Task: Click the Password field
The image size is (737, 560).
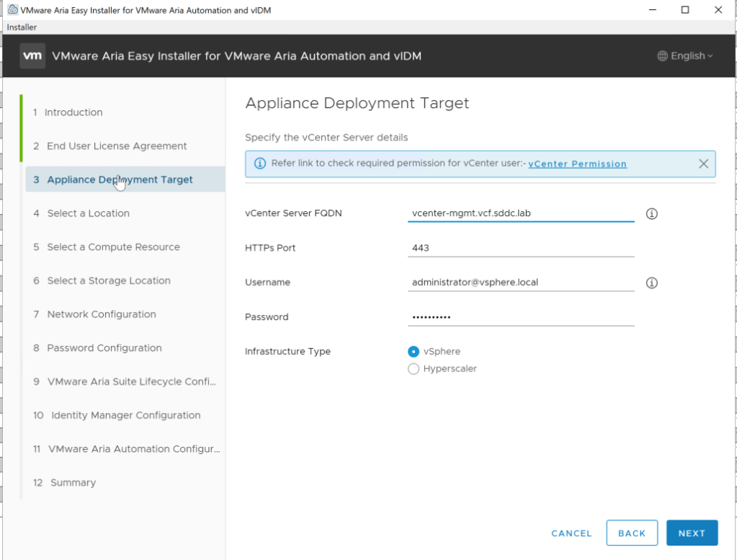Action: [520, 317]
